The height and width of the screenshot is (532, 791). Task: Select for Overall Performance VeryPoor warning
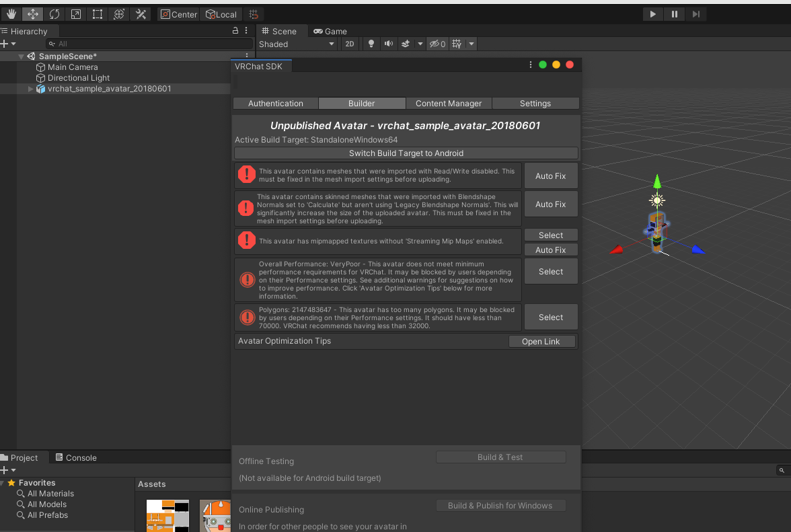(x=550, y=271)
